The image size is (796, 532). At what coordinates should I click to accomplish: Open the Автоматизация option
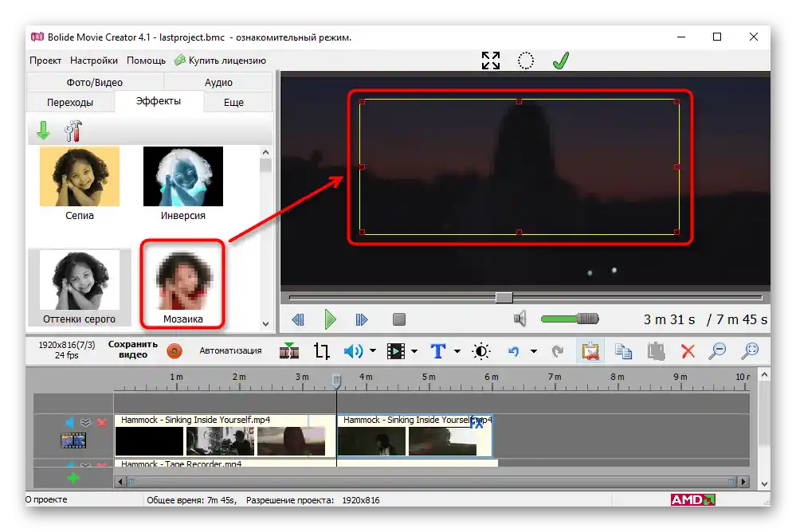coord(230,350)
